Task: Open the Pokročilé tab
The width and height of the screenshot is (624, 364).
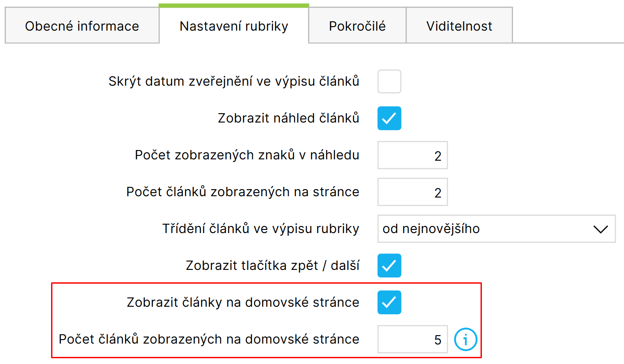Action: pyautogui.click(x=357, y=26)
